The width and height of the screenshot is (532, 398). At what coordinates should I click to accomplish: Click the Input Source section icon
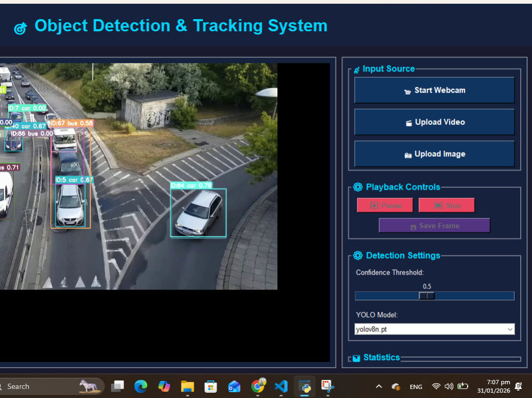[x=356, y=70]
